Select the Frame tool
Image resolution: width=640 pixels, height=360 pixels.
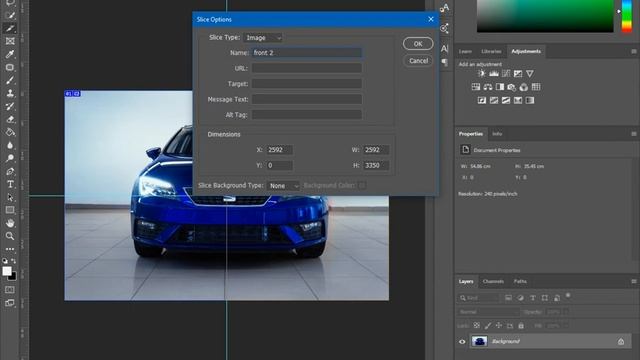[x=10, y=41]
